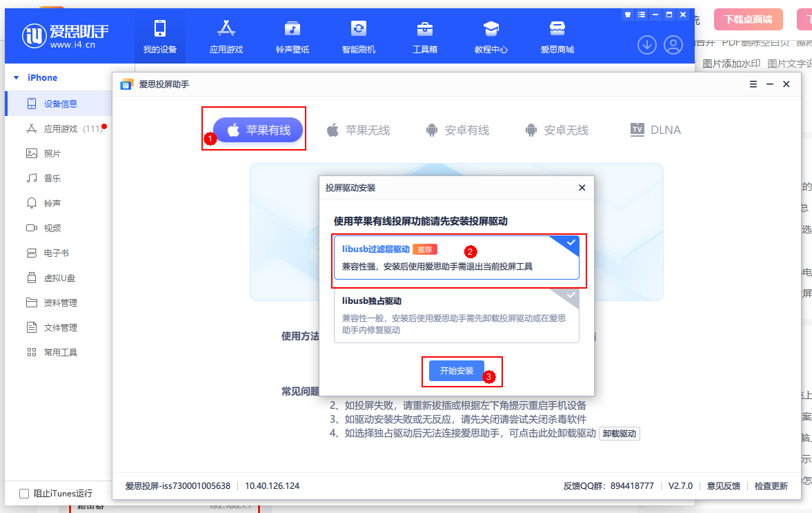Open the 应用游戏 section in the top bar
The height and width of the screenshot is (513, 812).
226,37
